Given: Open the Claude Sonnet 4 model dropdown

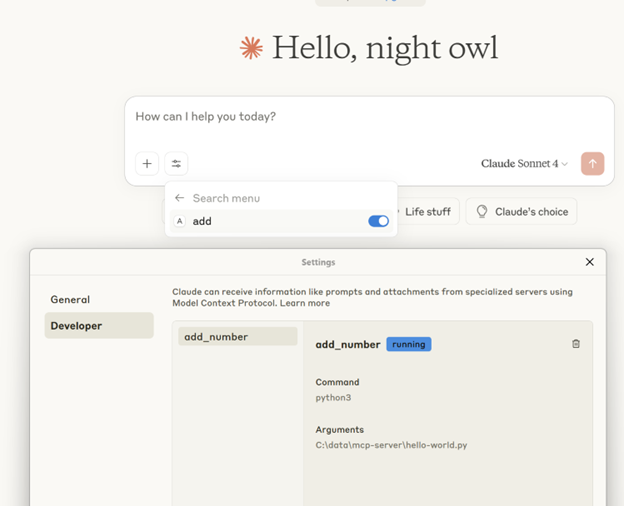Looking at the screenshot, I should [524, 164].
